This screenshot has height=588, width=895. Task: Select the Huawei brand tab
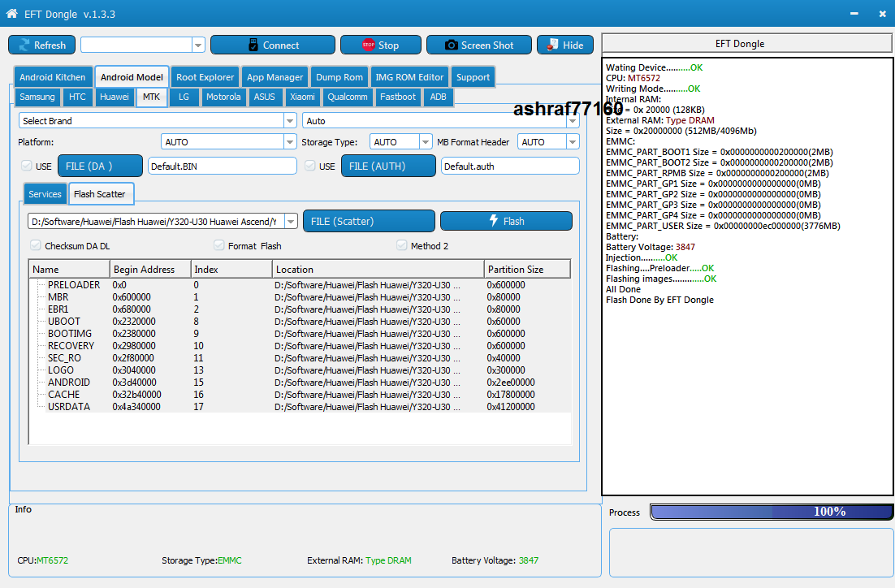pos(115,97)
